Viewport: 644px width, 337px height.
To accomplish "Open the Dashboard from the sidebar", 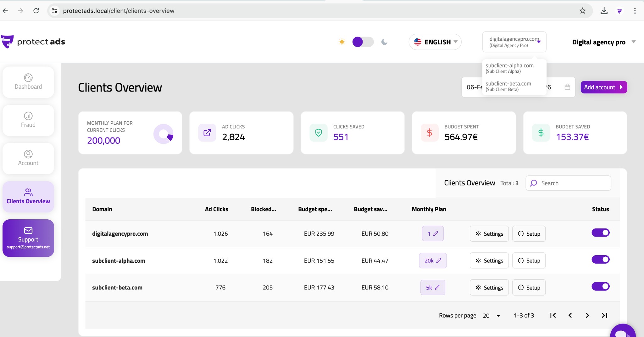I will [x=28, y=82].
